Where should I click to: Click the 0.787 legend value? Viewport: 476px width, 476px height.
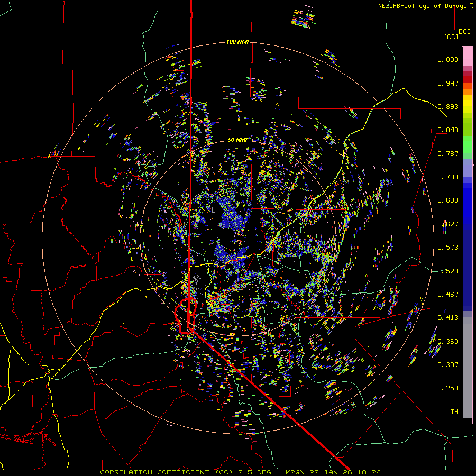point(448,153)
